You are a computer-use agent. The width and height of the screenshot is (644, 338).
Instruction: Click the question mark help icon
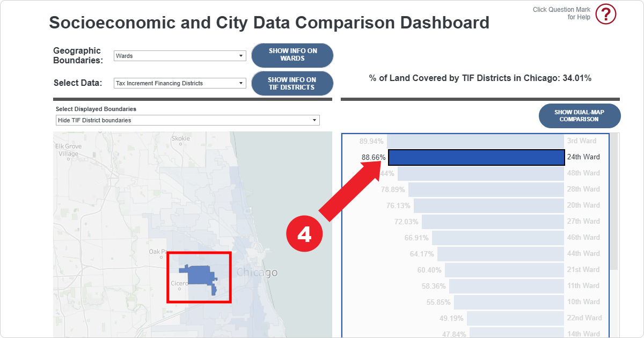tap(606, 14)
